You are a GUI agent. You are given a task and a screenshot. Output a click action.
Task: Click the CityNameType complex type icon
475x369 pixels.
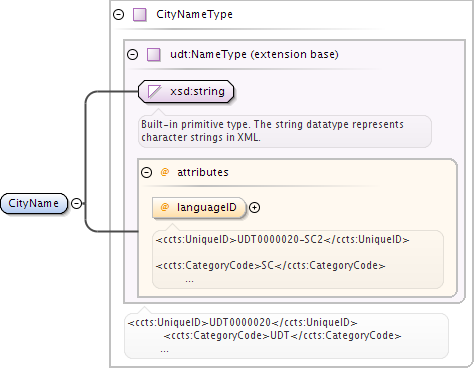140,15
